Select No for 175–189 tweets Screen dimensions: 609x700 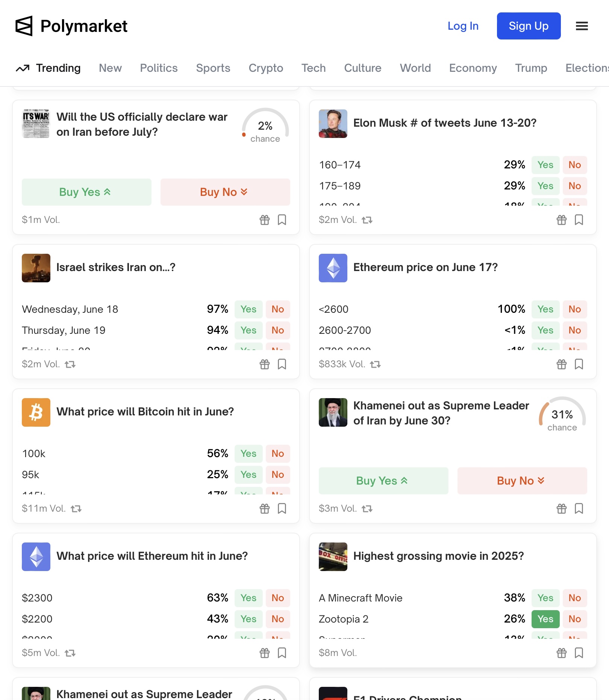click(575, 186)
